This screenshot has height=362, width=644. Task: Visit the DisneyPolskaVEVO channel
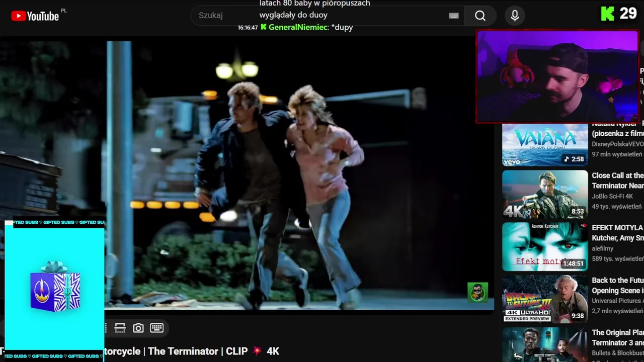[618, 144]
